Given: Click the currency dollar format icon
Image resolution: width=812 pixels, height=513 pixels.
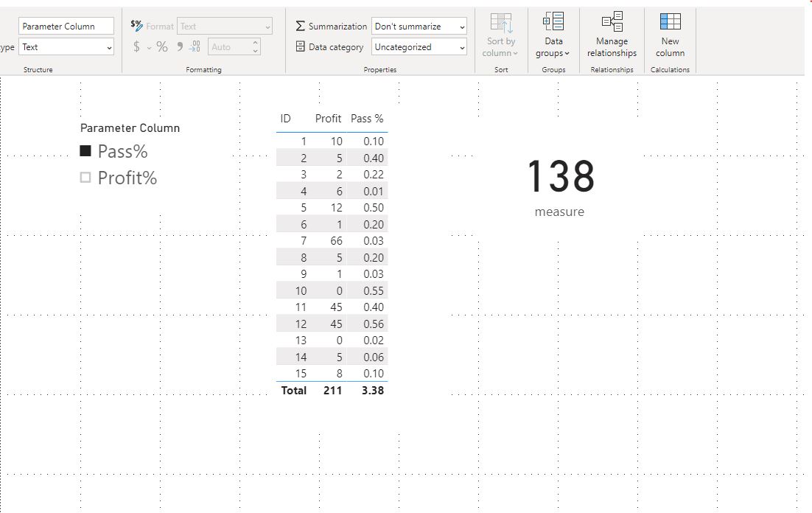Looking at the screenshot, I should [136, 46].
